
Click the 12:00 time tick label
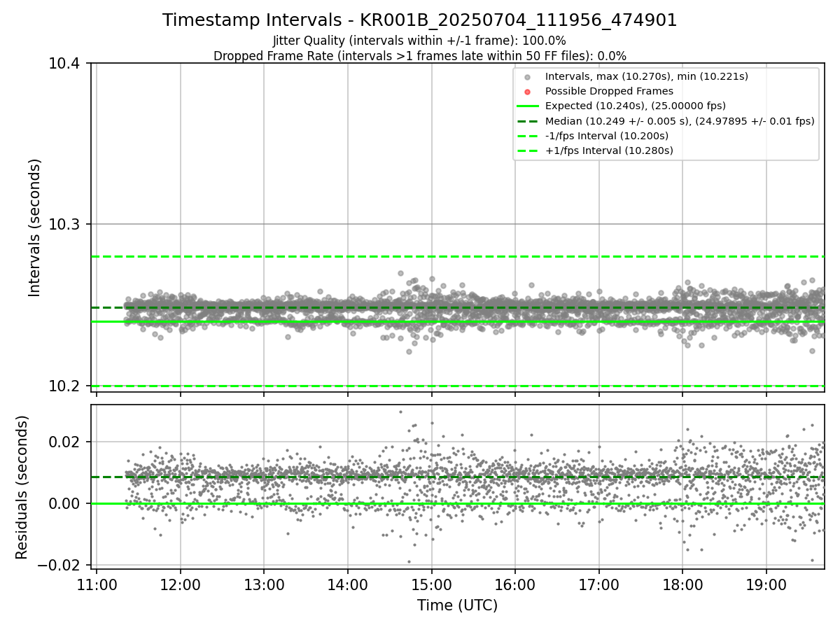click(181, 584)
